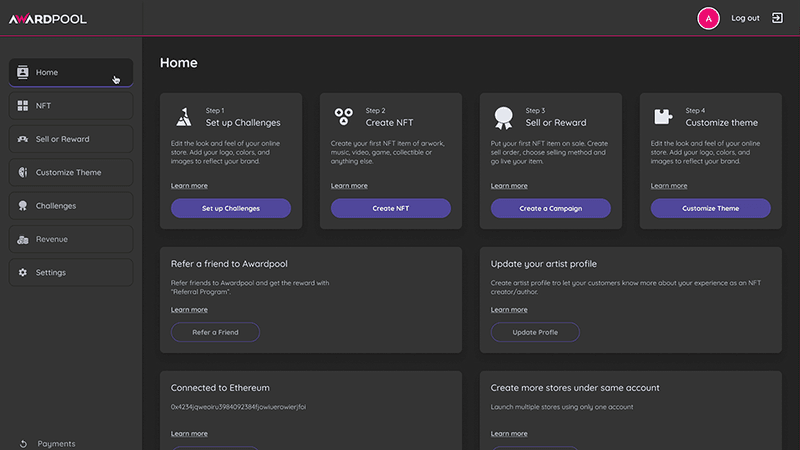Click the Create NFT button
The height and width of the screenshot is (450, 800).
click(391, 208)
